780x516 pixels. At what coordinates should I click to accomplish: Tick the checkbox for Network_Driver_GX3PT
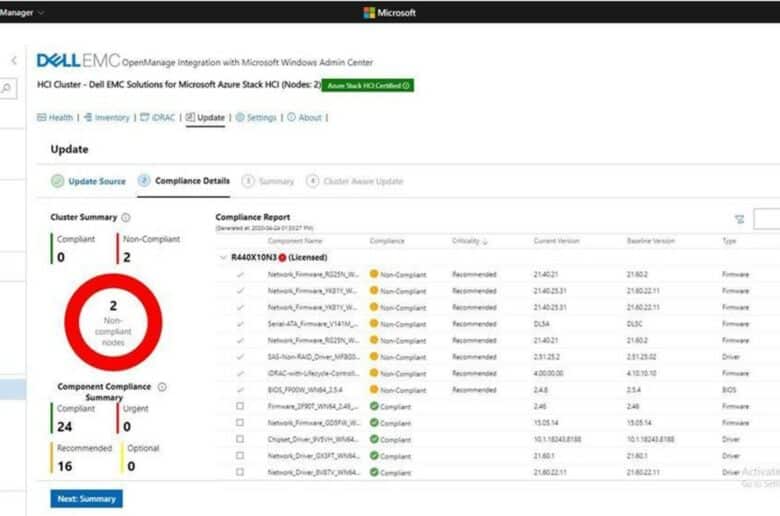tap(240, 455)
